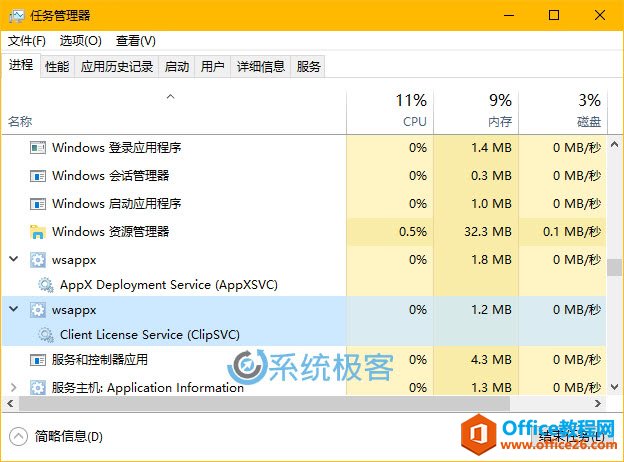Minimize the 任务管理器 window
The width and height of the screenshot is (624, 462).
click(509, 16)
